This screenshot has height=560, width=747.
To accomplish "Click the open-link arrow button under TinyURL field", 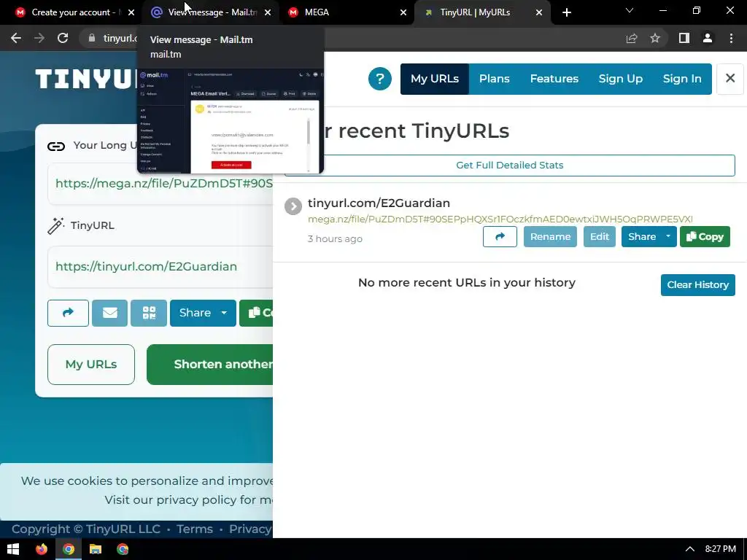I will click(x=68, y=313).
